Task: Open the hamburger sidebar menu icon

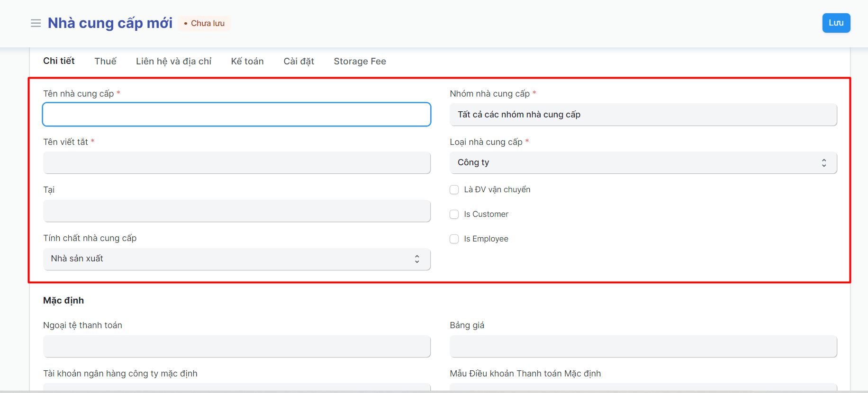Action: (x=36, y=23)
